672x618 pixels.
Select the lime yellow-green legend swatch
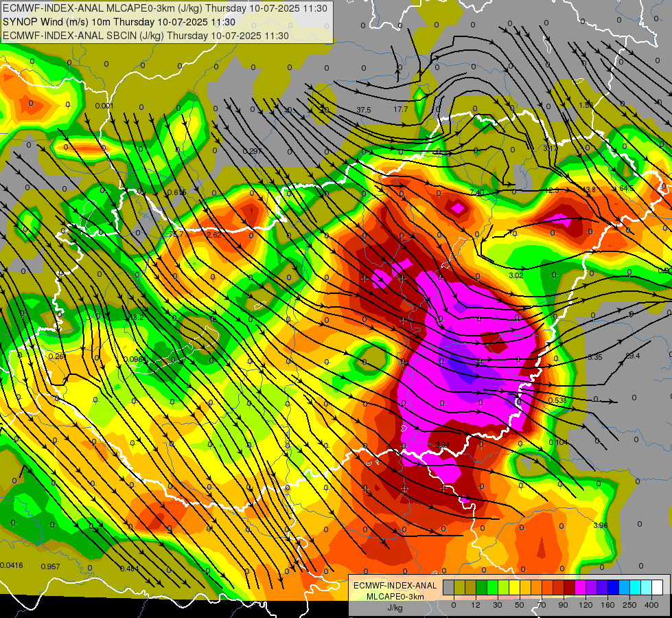[504, 588]
